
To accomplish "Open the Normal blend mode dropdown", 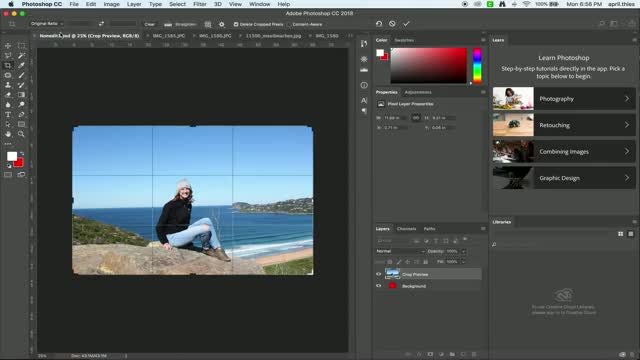I will 400,251.
